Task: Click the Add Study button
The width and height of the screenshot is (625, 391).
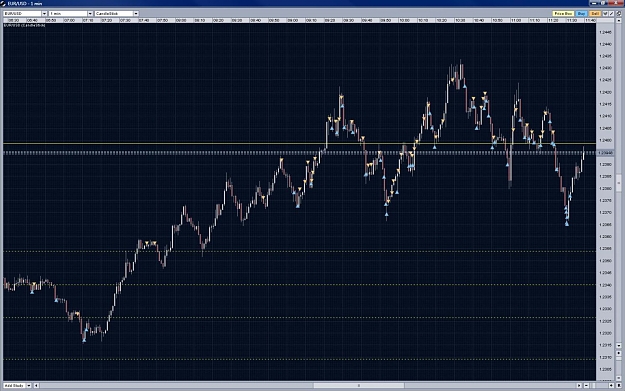Action: pos(14,385)
